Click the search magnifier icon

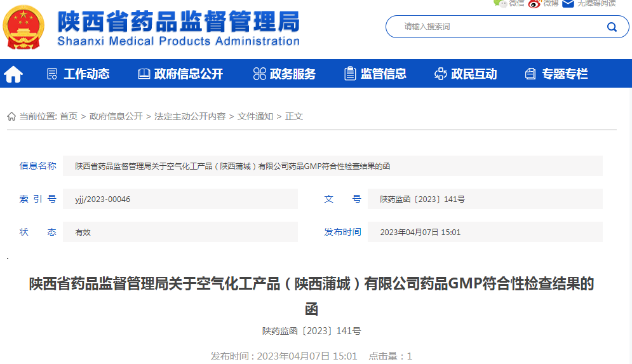612,27
